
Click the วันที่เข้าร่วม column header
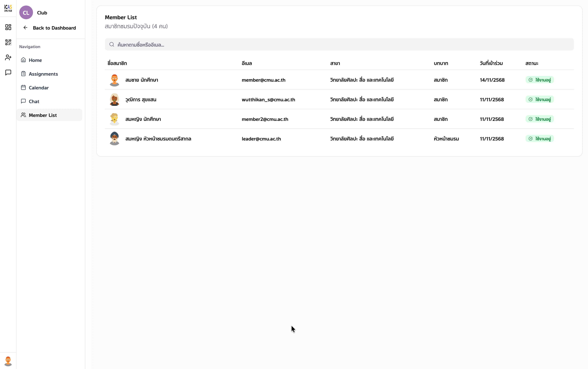(491, 63)
